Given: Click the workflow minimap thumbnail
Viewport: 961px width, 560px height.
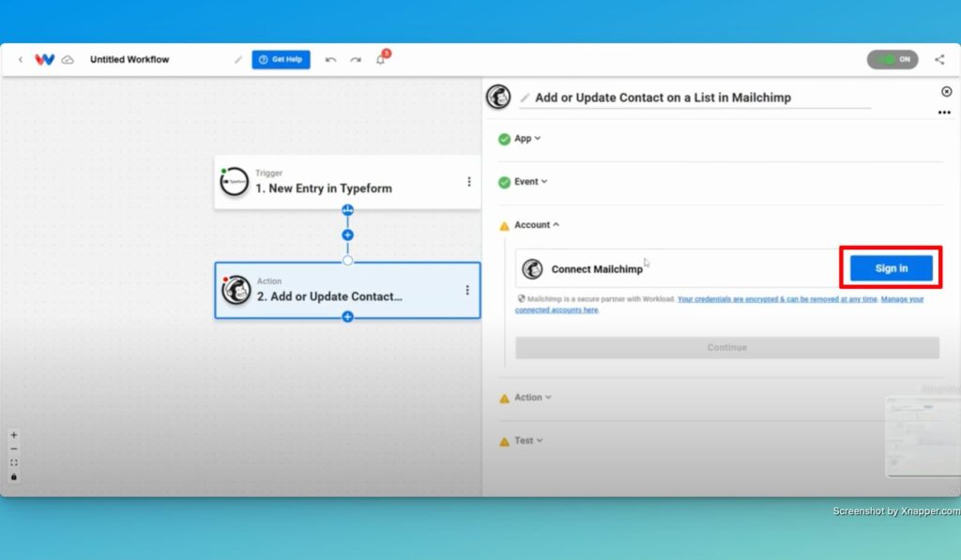Looking at the screenshot, I should [923, 437].
